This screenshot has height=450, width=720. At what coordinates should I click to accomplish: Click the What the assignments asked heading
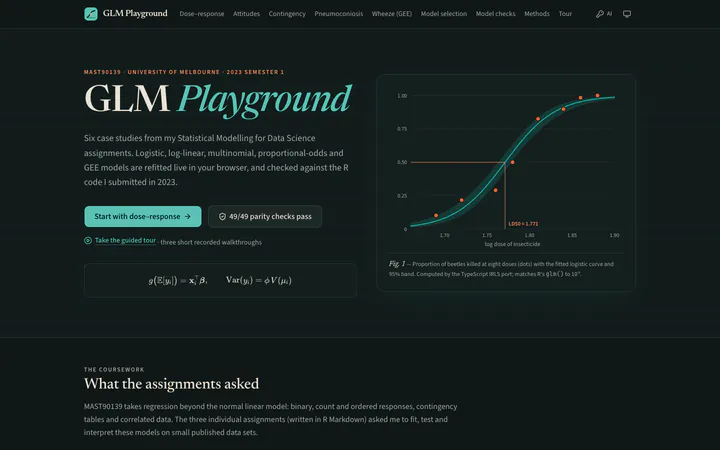tap(171, 384)
